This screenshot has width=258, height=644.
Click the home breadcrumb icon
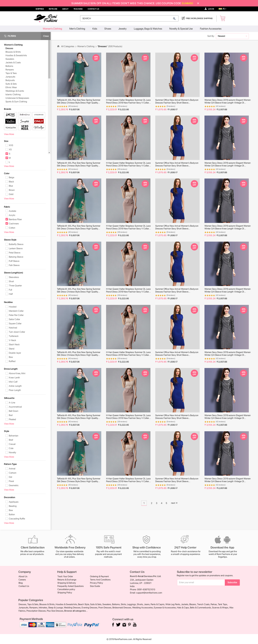(58, 46)
